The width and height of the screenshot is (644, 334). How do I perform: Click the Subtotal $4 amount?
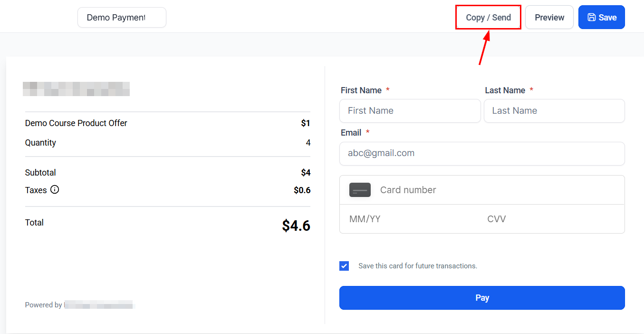[305, 173]
